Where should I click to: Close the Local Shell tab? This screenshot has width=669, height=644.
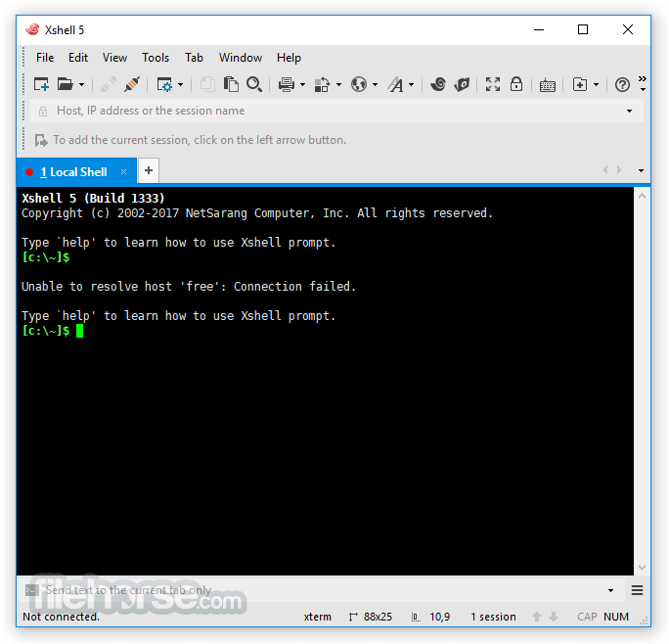pos(124,171)
